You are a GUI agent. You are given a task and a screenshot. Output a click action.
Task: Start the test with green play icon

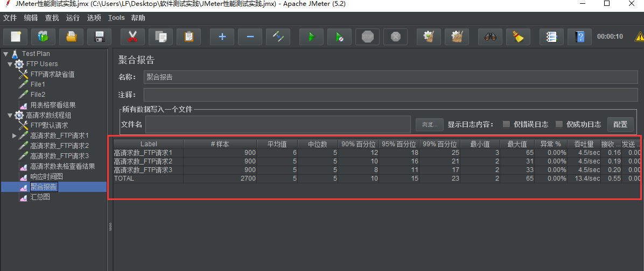click(311, 37)
